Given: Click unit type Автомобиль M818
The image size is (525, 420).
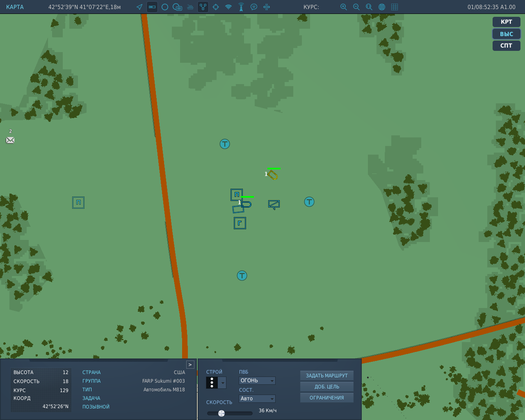Looking at the screenshot, I should click(164, 390).
